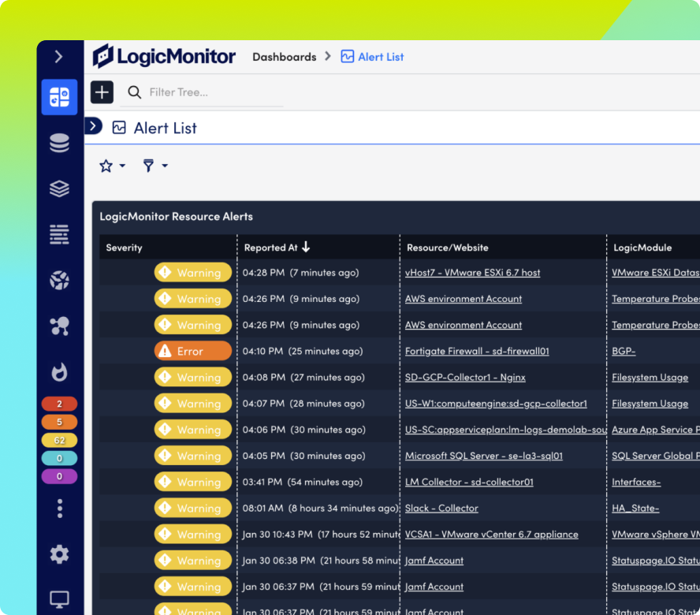This screenshot has height=615, width=700.
Task: Click Warning badge for US-SC appserviceplan row
Action: [x=193, y=430]
